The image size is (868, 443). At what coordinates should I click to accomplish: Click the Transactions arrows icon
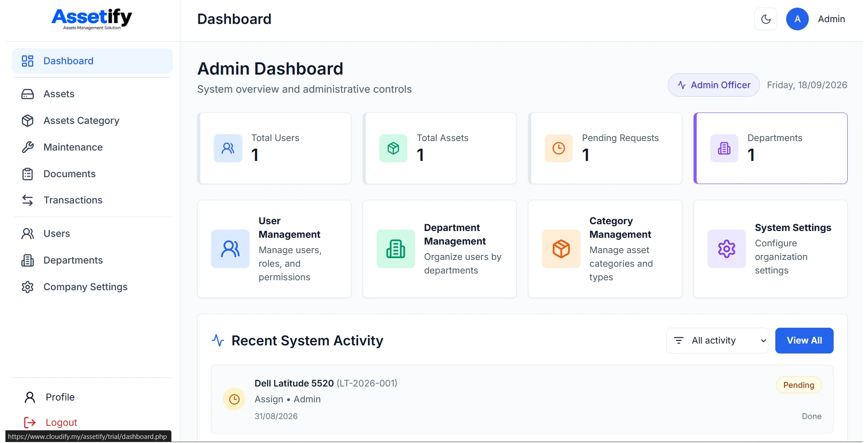[28, 200]
